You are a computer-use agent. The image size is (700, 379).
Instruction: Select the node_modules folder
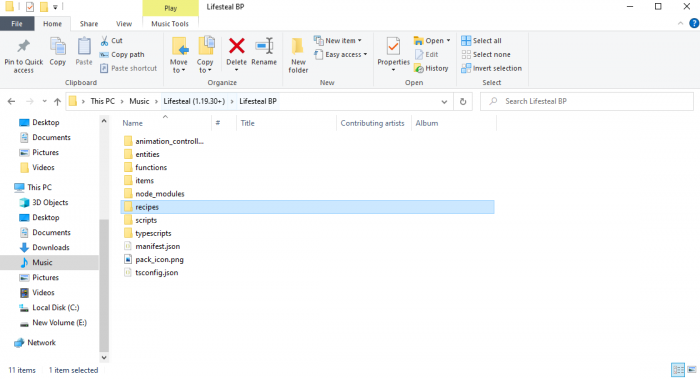click(x=154, y=194)
